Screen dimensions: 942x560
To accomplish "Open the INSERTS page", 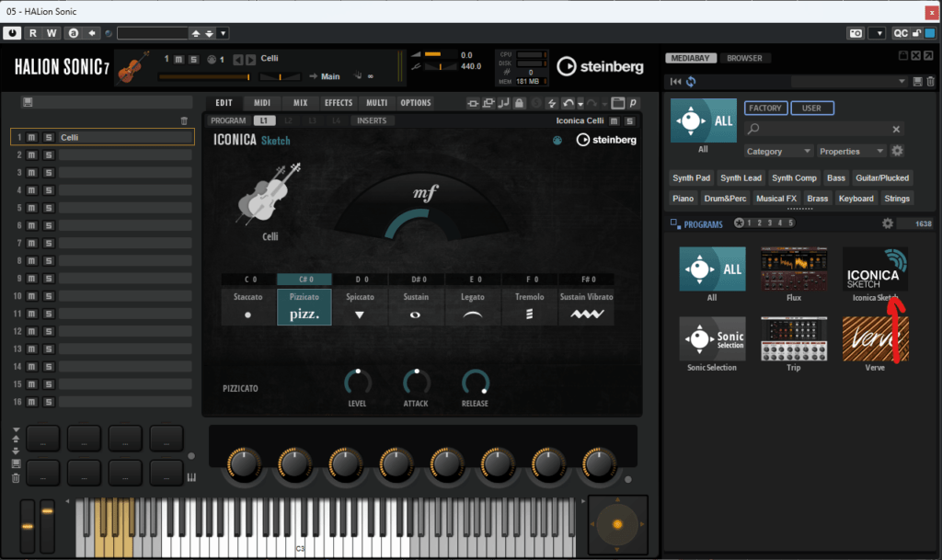I will tap(372, 120).
